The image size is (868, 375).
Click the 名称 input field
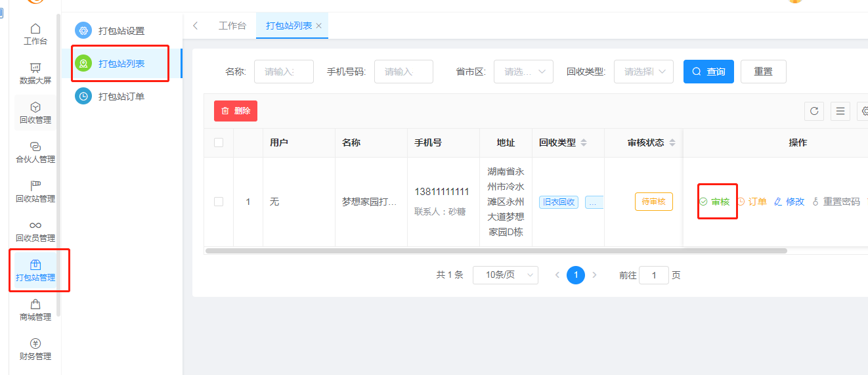pyautogui.click(x=284, y=72)
